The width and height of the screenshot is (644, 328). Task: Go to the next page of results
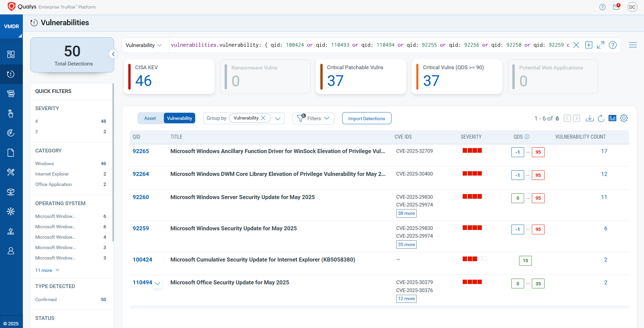click(577, 118)
